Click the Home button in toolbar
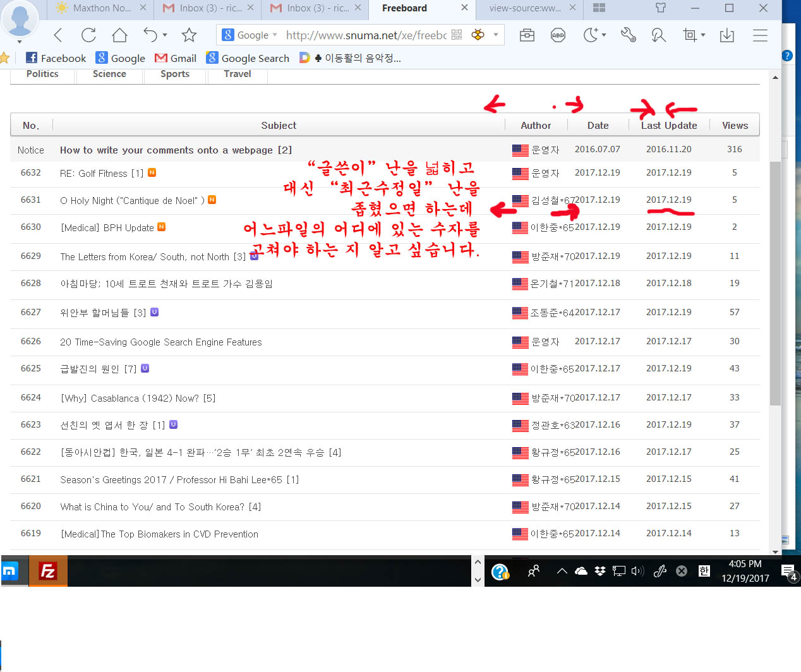The height and width of the screenshot is (672, 801). coord(119,35)
